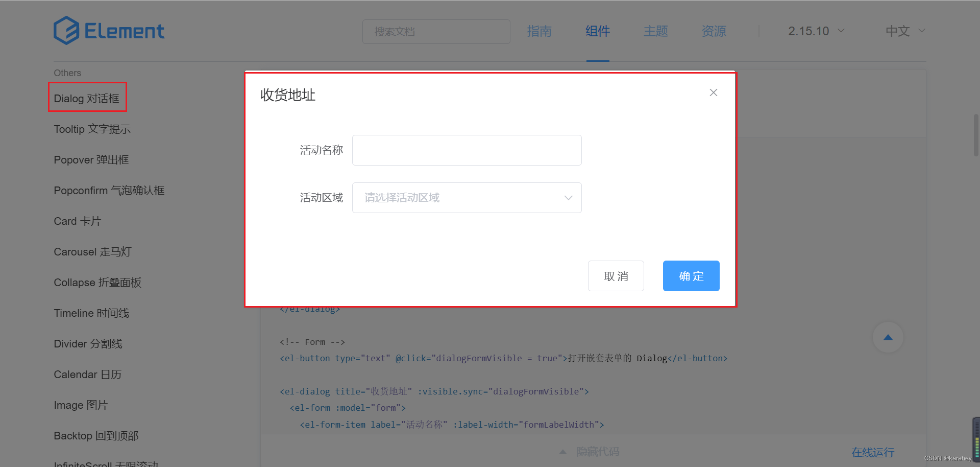Viewport: 980px width, 467px height.
Task: Open the 组件 nav tab
Action: pos(598,31)
